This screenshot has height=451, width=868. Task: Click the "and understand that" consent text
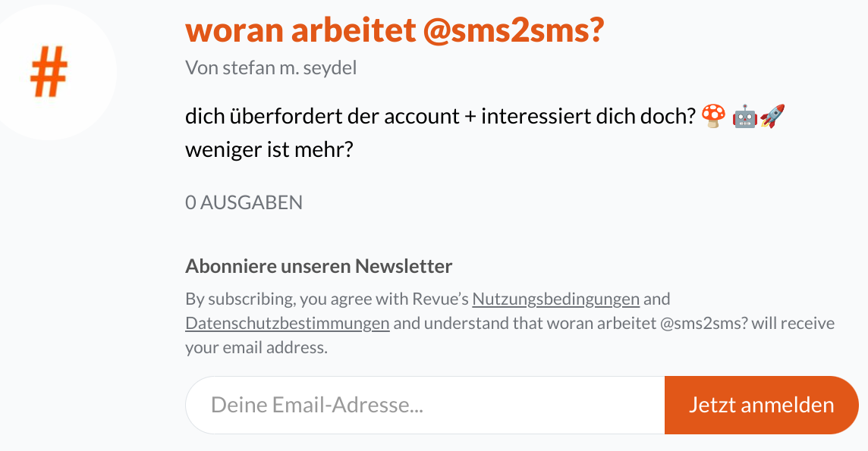click(460, 324)
